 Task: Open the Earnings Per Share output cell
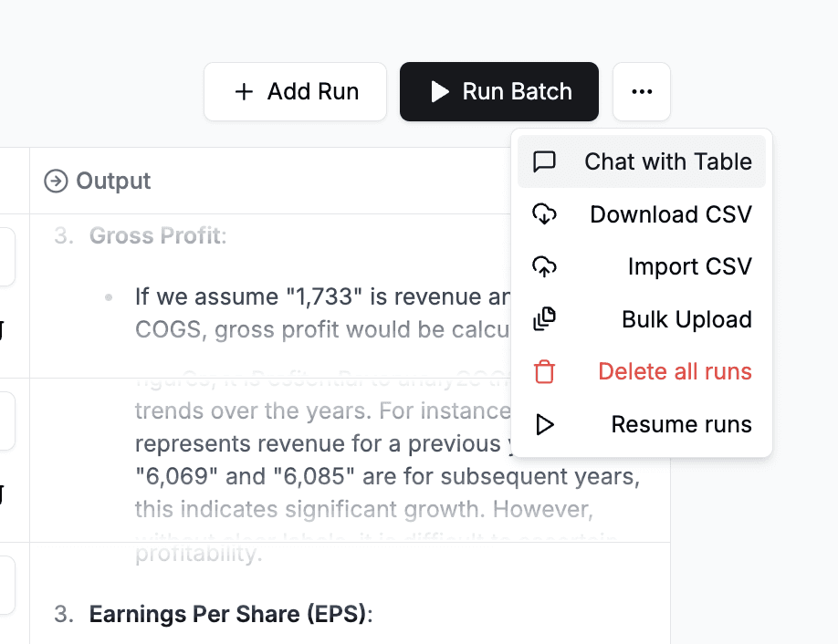(350, 593)
